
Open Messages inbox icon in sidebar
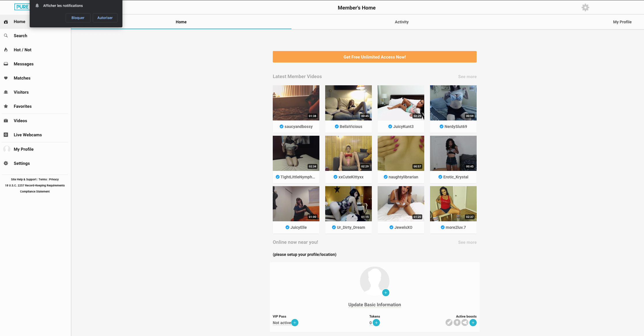6,64
